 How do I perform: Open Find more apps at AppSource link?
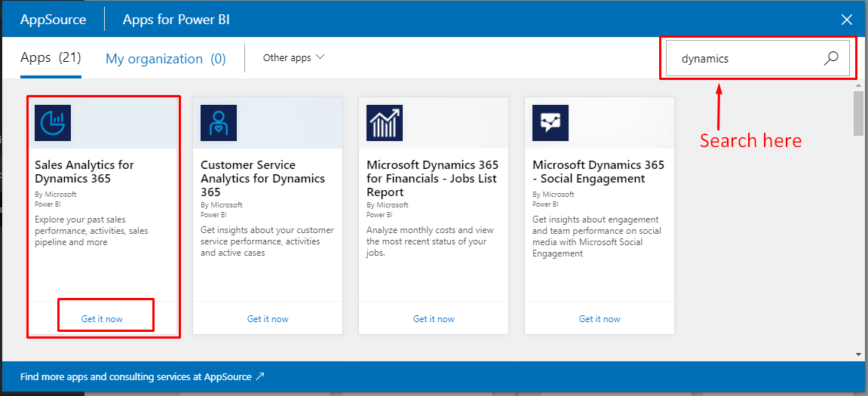click(143, 376)
